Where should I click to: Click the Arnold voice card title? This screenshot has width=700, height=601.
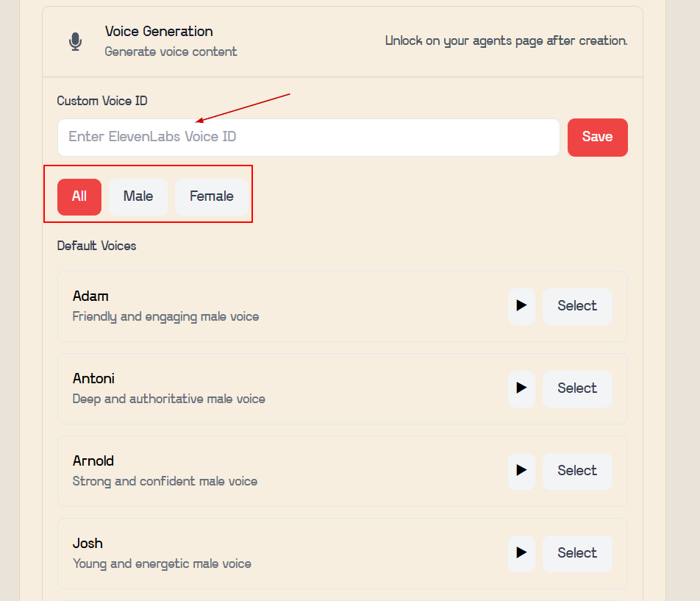click(x=93, y=461)
